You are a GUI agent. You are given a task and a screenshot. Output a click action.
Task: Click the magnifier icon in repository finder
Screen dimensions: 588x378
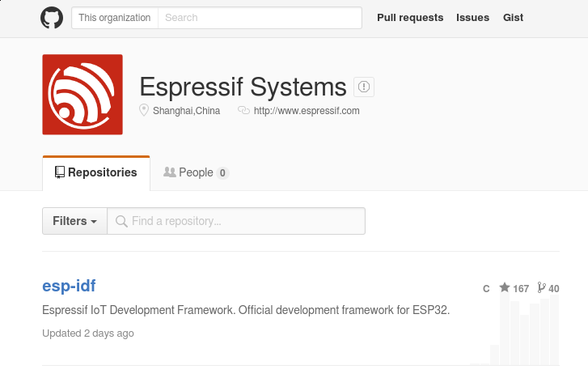pos(121,221)
